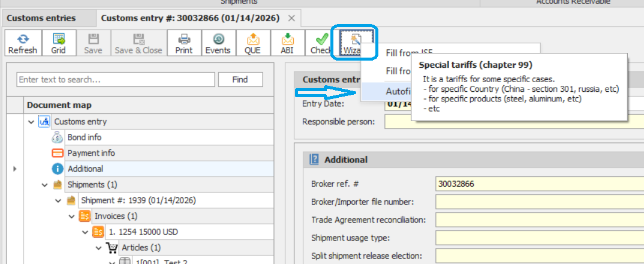The height and width of the screenshot is (264, 644).
Task: Collapse the 1. 1254 15000 USD invoice node
Action: [85, 232]
